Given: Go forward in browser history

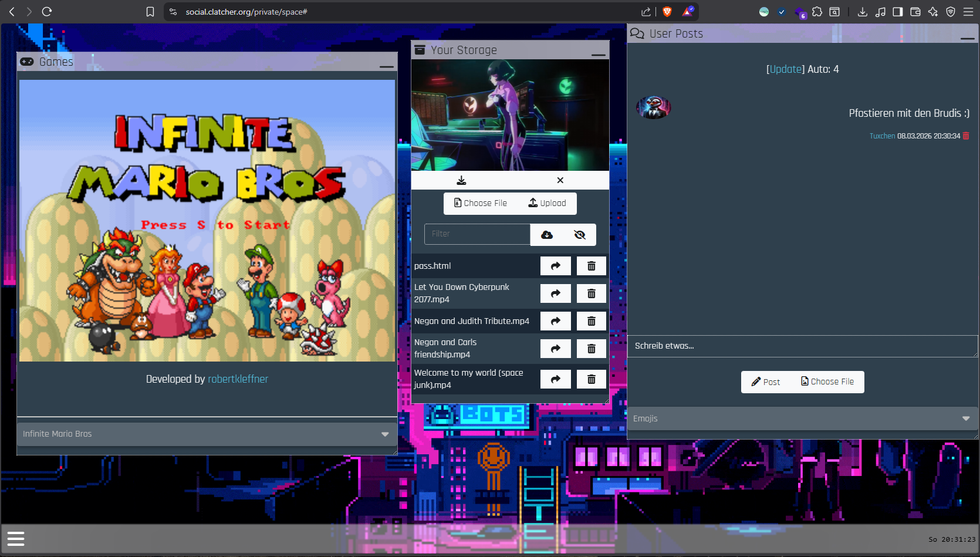Looking at the screenshot, I should click(29, 12).
